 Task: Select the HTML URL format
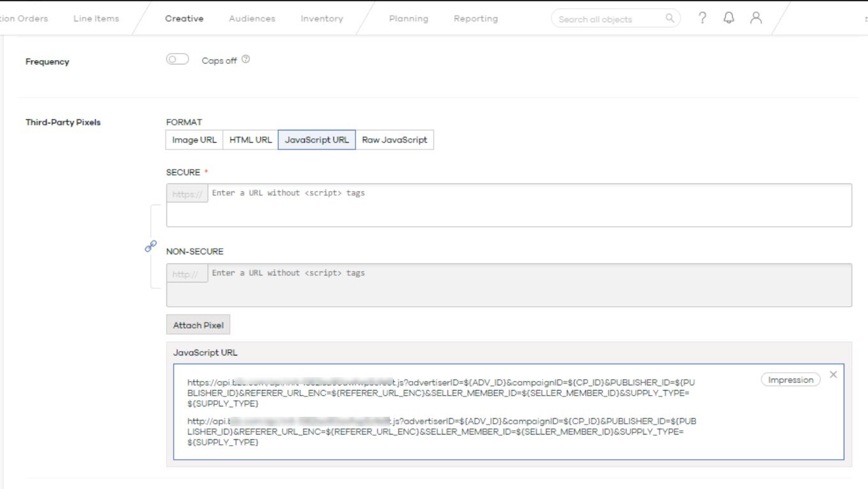click(x=250, y=140)
